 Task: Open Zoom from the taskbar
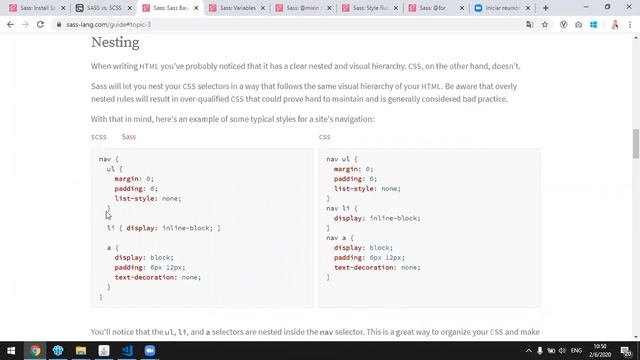point(149,351)
